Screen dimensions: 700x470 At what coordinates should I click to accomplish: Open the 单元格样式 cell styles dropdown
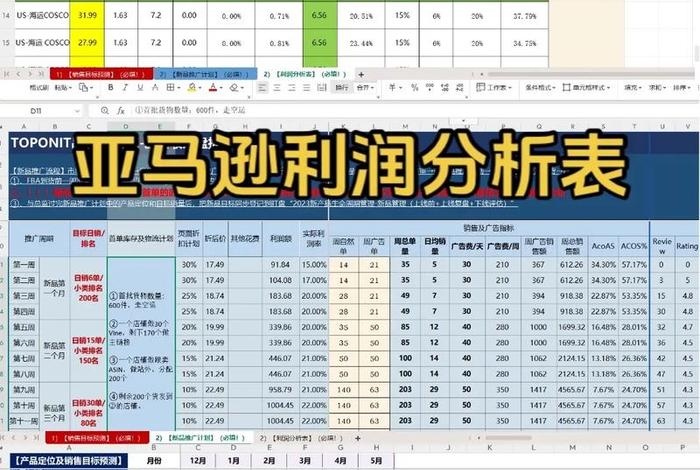(x=586, y=87)
